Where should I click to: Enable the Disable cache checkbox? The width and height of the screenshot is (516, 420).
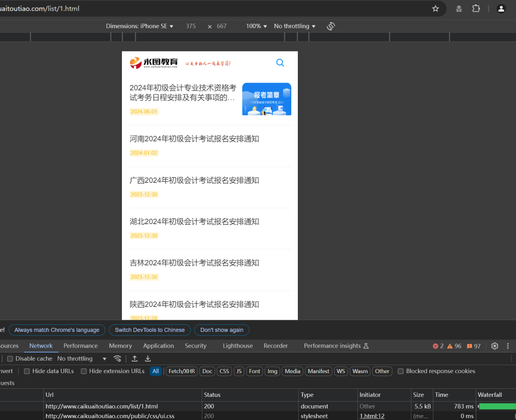pyautogui.click(x=10, y=359)
